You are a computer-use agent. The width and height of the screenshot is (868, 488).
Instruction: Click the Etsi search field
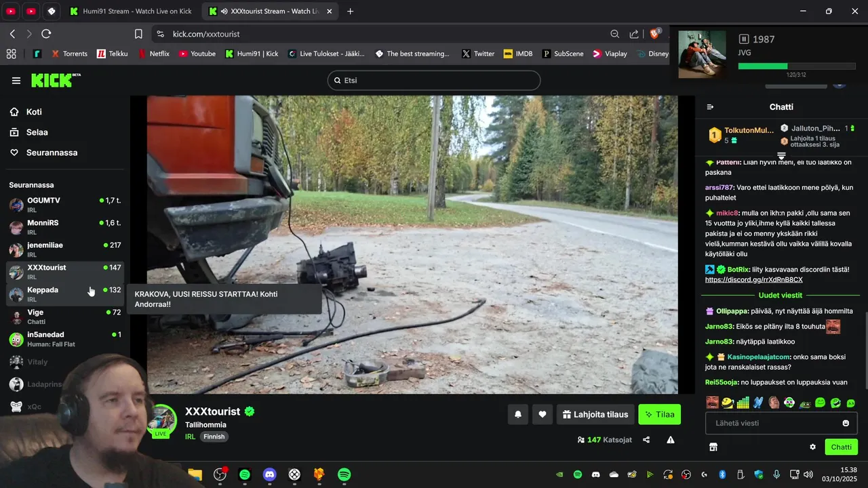pos(434,80)
